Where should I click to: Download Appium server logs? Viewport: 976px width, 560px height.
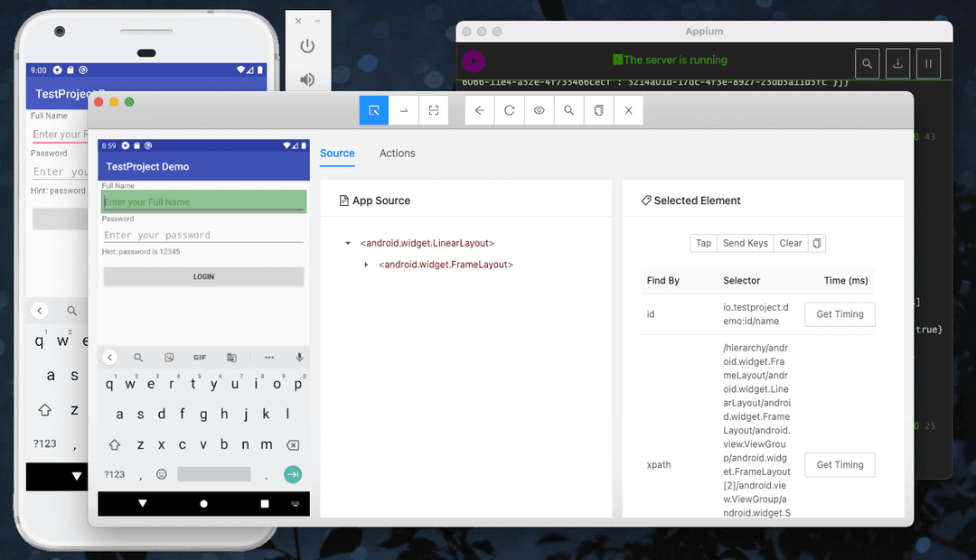point(897,63)
